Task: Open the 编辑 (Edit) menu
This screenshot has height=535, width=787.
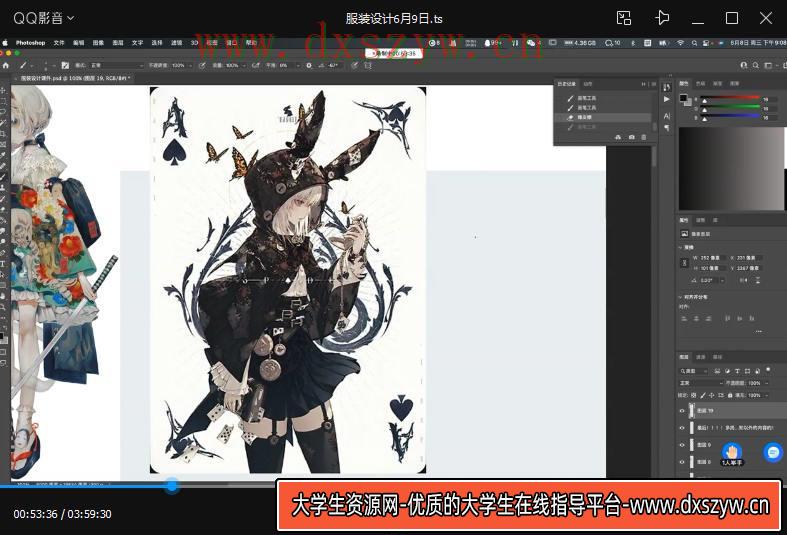Action: pos(79,43)
